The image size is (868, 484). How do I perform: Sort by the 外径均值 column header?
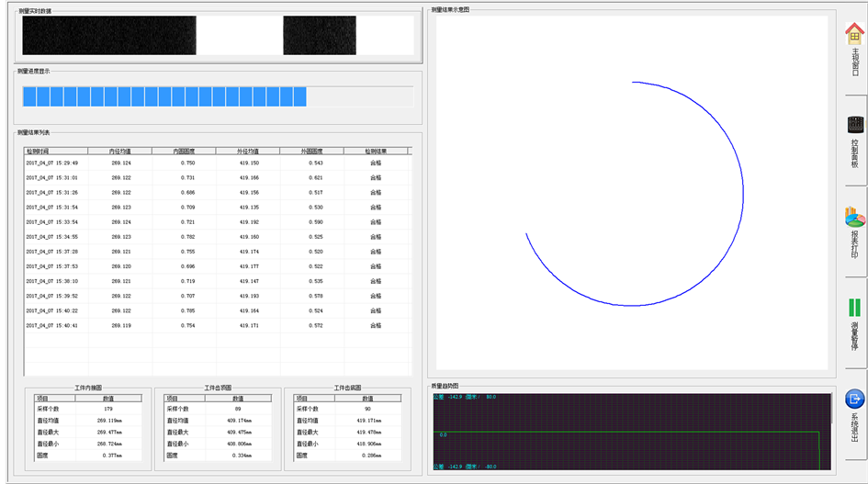[x=248, y=151]
